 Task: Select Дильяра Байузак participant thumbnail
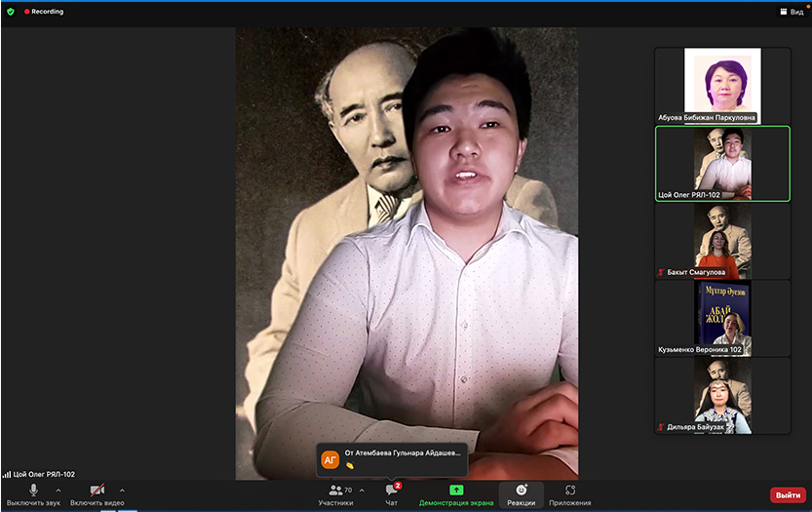tap(722, 395)
